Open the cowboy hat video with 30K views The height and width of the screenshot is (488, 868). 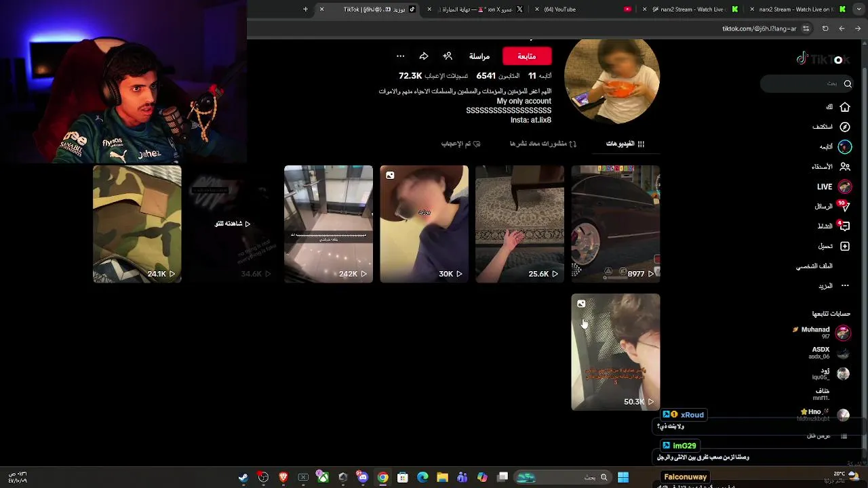pyautogui.click(x=424, y=224)
